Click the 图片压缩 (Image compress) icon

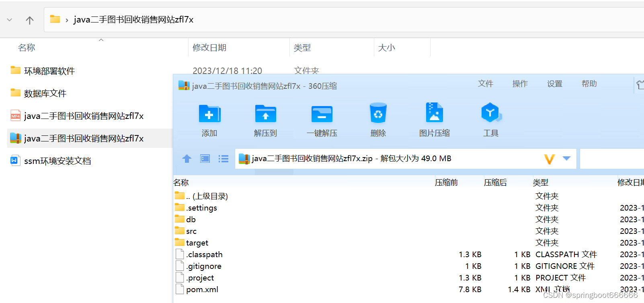pos(434,113)
